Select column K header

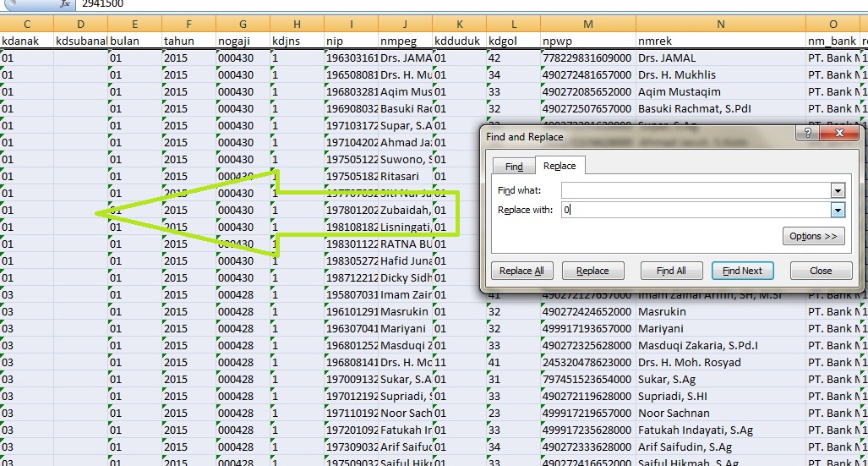click(x=460, y=24)
